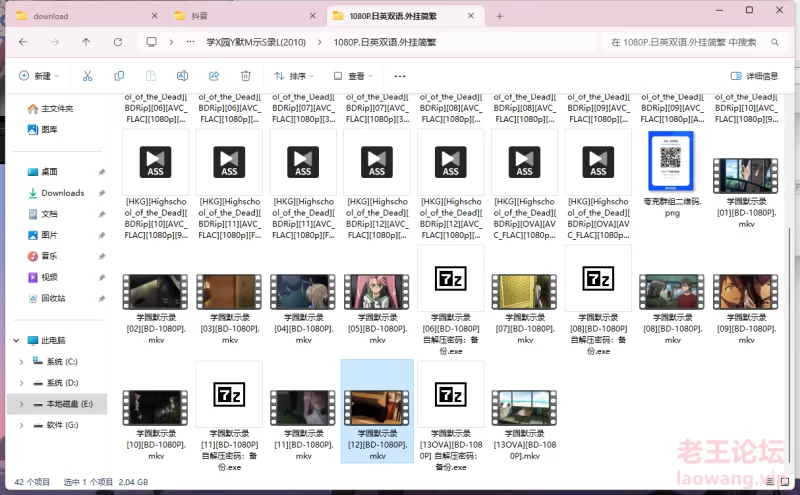Select video 学园默示录 [05][BD-1080P].mkv

click(377, 308)
